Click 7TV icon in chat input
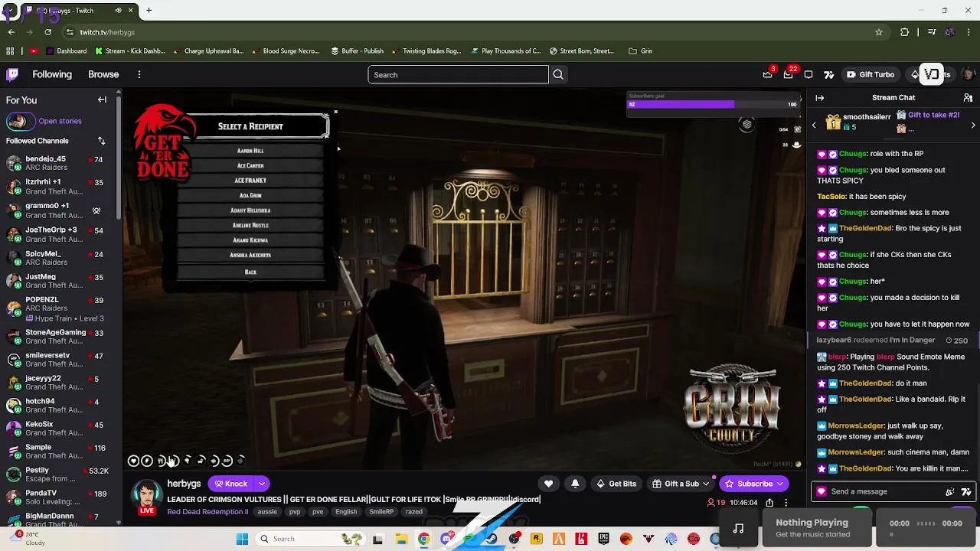980x551 pixels. pos(966,492)
